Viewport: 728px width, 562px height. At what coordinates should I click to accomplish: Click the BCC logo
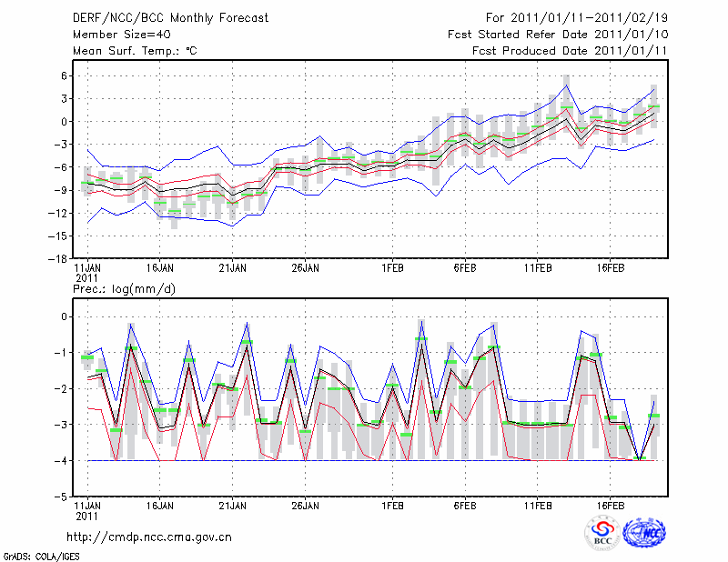tap(602, 535)
